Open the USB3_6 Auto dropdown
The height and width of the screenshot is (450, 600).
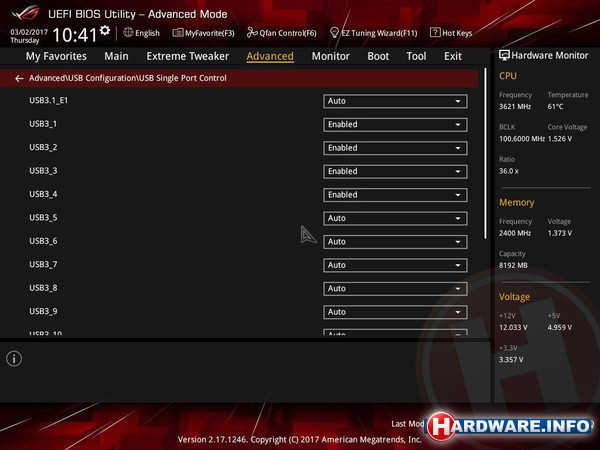(395, 242)
